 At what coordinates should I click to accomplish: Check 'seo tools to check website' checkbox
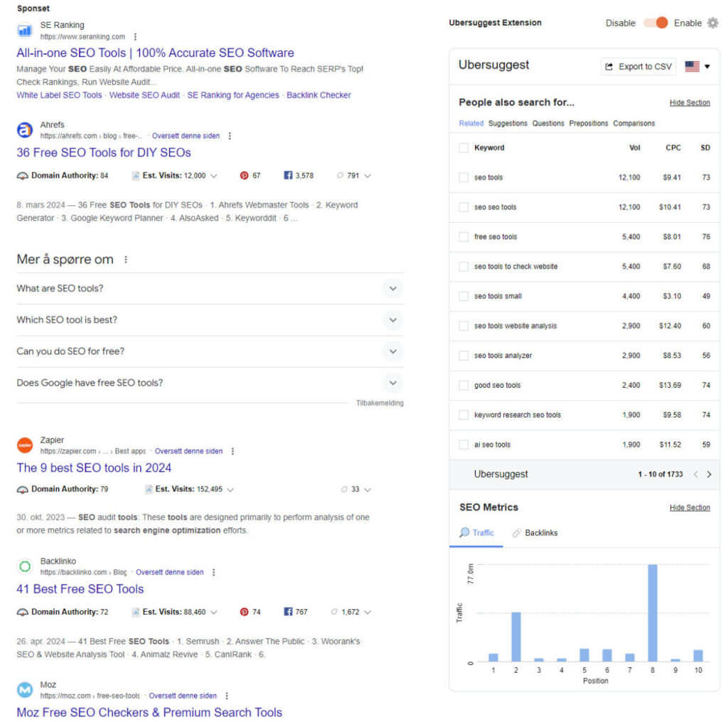point(464,267)
